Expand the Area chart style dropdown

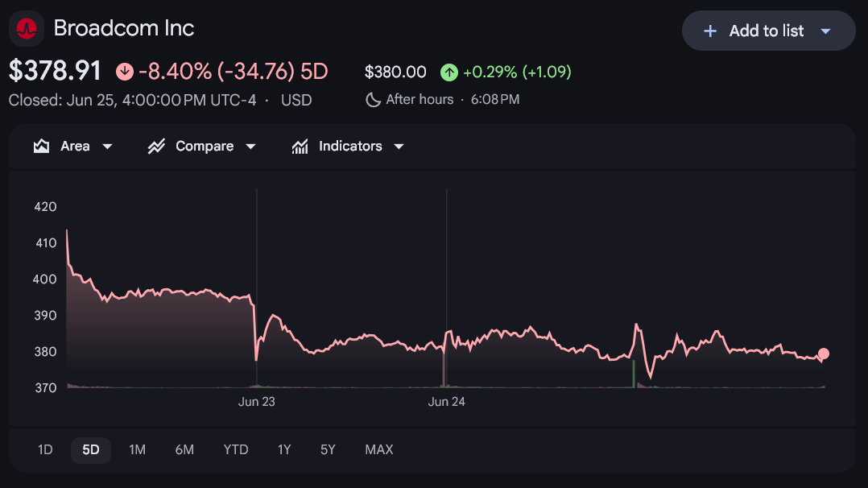point(107,147)
